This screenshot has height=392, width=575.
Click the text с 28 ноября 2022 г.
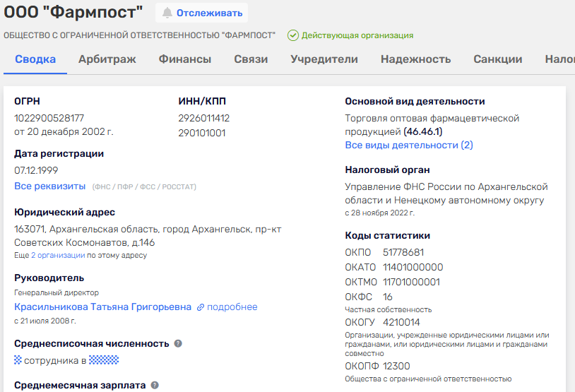click(x=380, y=213)
